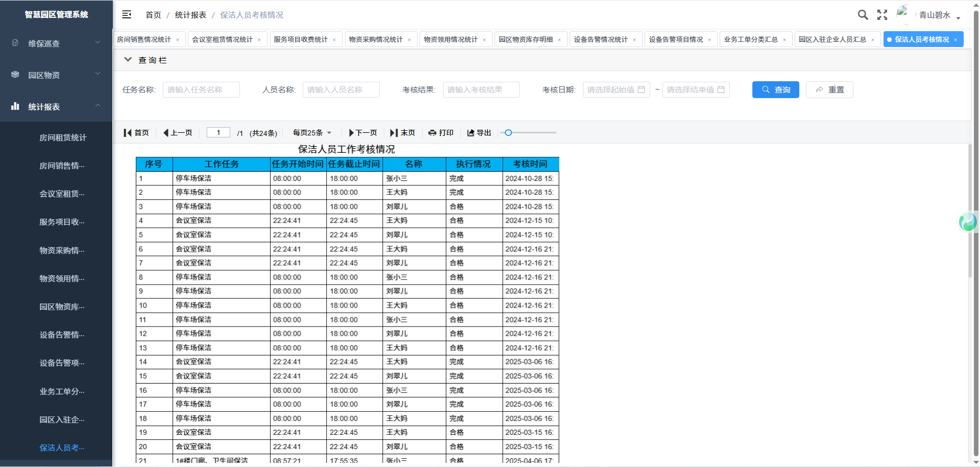Close the 房间销售情况统计 tab

[178, 40]
